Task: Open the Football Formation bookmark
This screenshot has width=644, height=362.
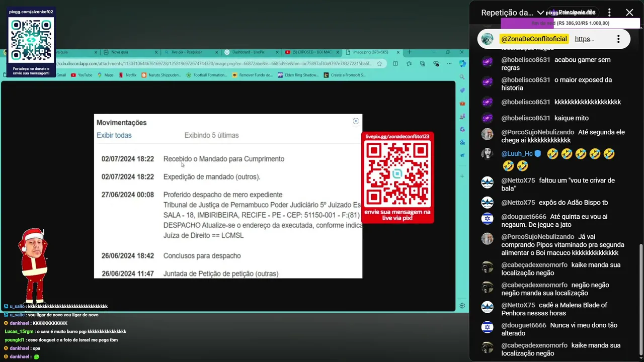Action: point(207,75)
